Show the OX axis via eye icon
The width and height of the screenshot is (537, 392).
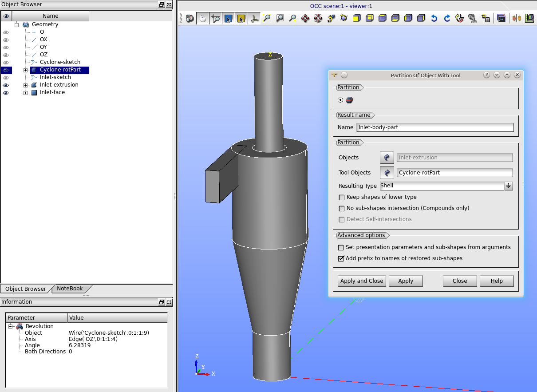(6, 40)
